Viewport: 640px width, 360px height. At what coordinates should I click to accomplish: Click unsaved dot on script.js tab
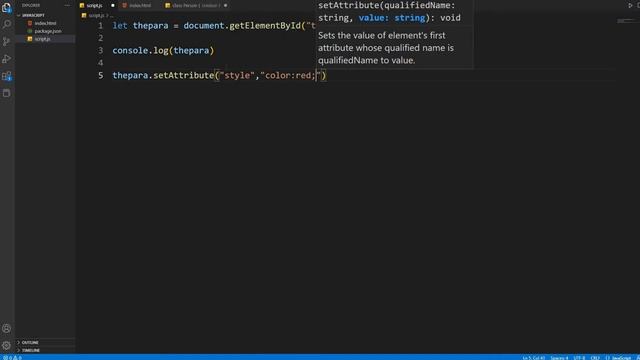[113, 5]
